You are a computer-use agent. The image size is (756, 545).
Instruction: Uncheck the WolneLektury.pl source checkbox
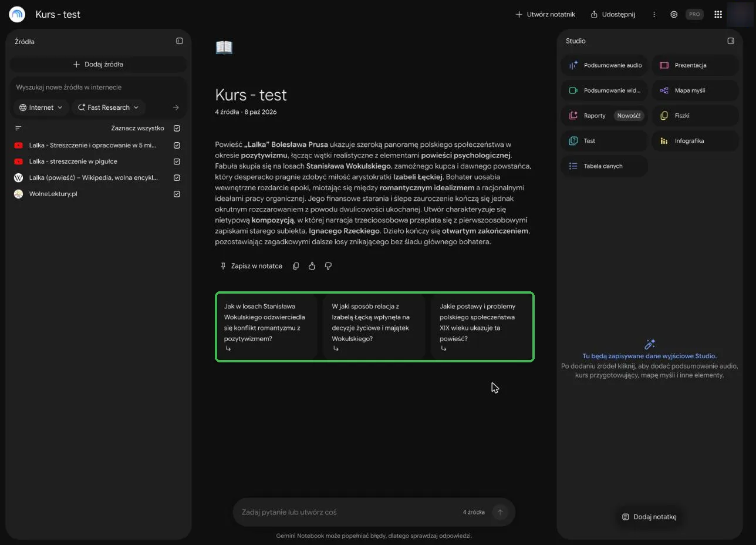click(177, 194)
